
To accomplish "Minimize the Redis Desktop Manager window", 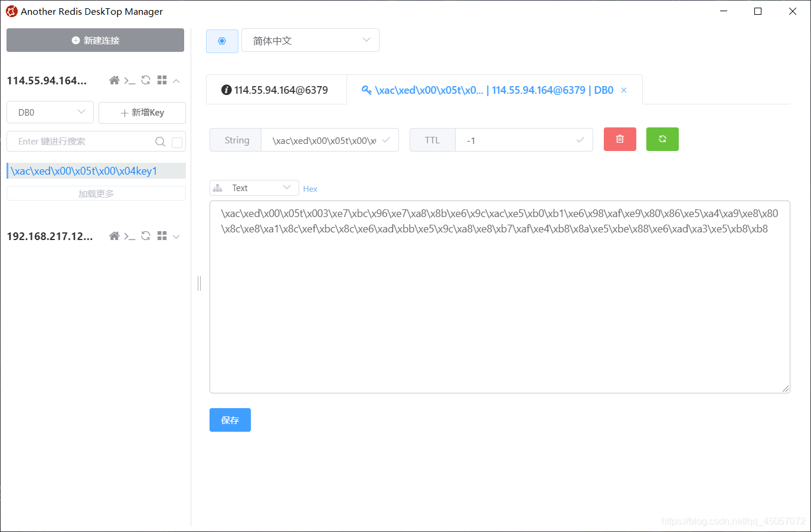I will tap(724, 11).
